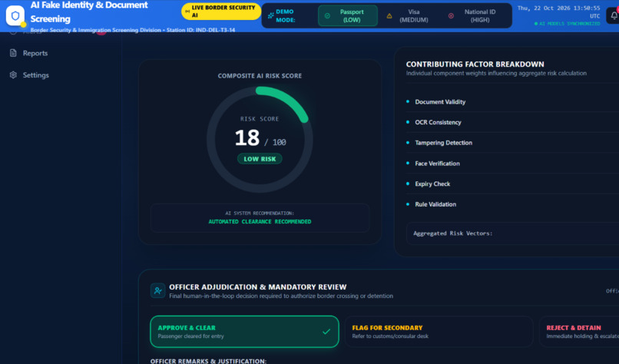Click the Reports document icon
The height and width of the screenshot is (364, 619).
[x=13, y=53]
